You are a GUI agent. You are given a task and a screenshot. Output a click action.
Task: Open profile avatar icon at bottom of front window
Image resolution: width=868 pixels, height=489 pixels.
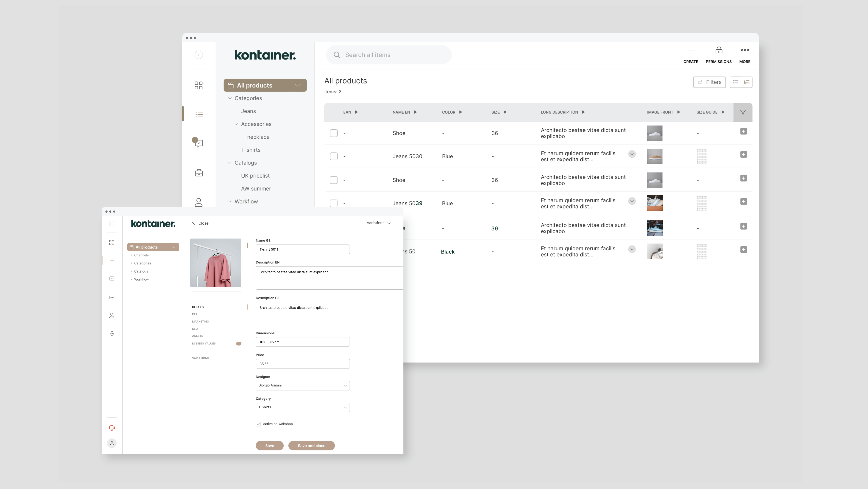pyautogui.click(x=112, y=443)
